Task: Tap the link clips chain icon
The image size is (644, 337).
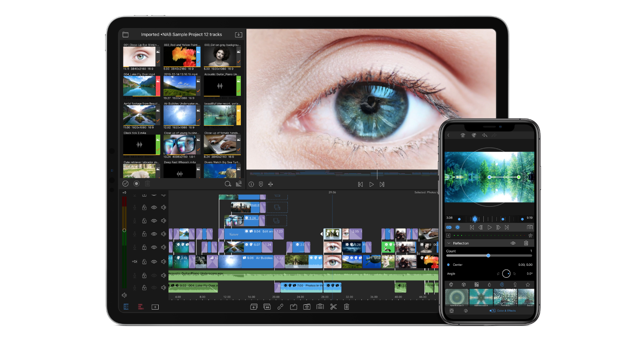Action: [280, 307]
